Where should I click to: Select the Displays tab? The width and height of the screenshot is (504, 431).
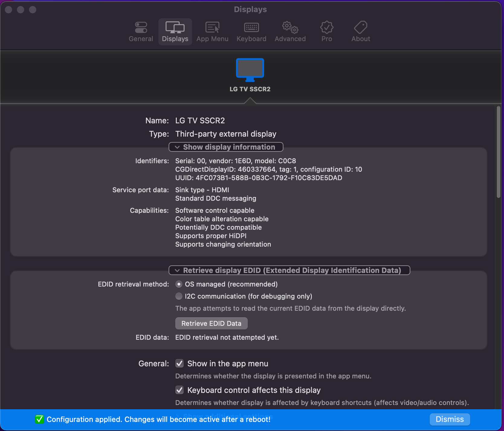coord(175,32)
